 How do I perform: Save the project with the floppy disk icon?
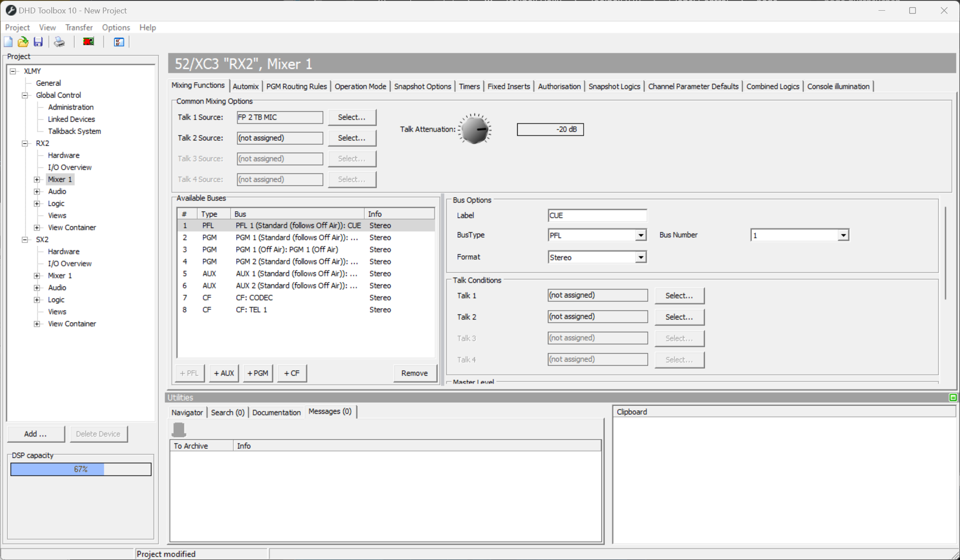click(38, 41)
